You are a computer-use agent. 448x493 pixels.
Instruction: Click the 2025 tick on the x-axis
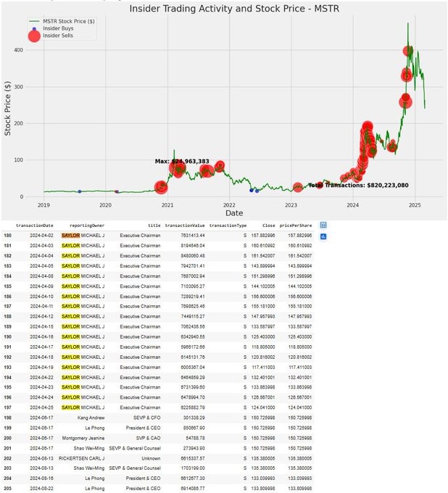(415, 205)
